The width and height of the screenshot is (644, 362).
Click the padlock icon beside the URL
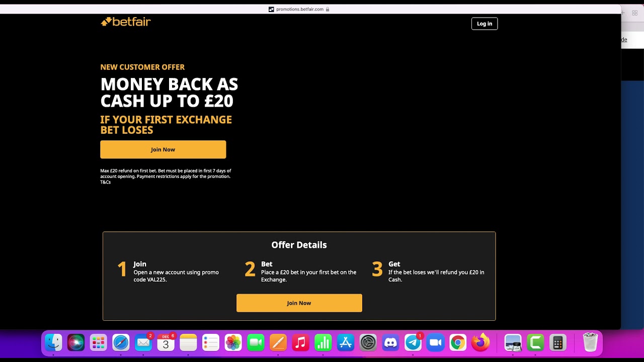tap(328, 9)
